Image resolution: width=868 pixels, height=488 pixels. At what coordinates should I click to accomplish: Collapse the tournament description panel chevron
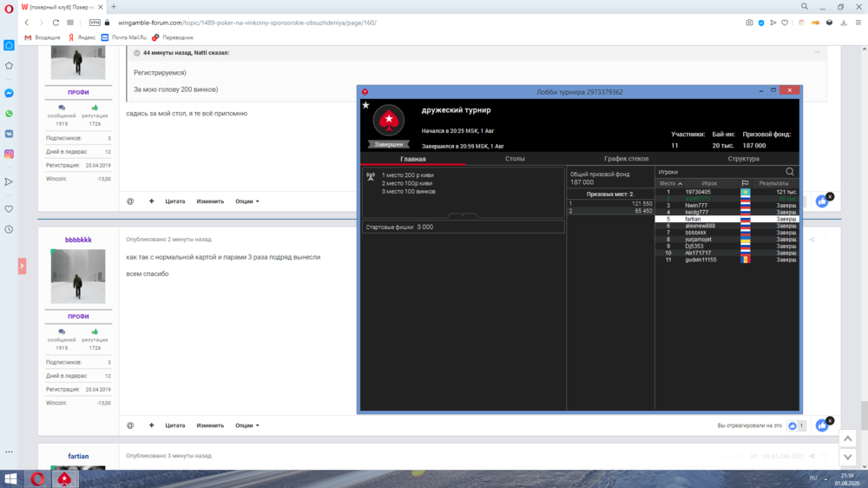click(463, 214)
